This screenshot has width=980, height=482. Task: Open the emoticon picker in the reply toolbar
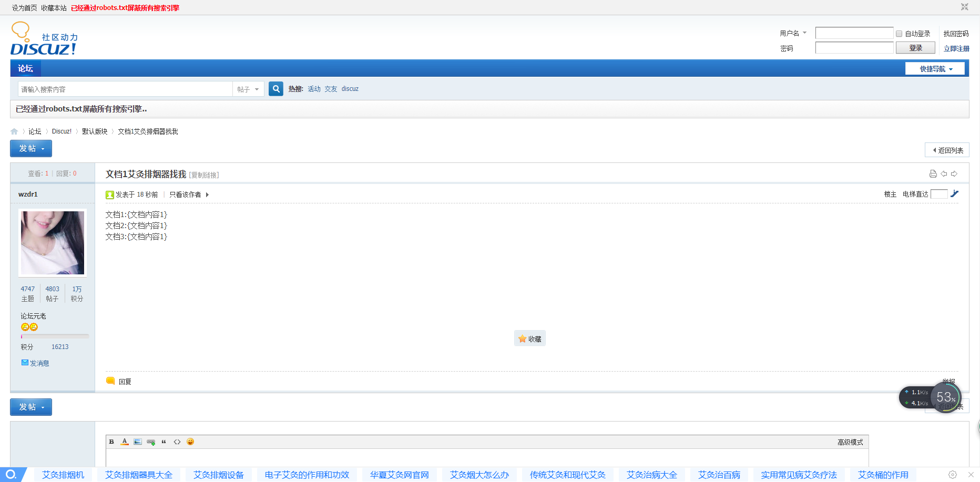tap(190, 442)
